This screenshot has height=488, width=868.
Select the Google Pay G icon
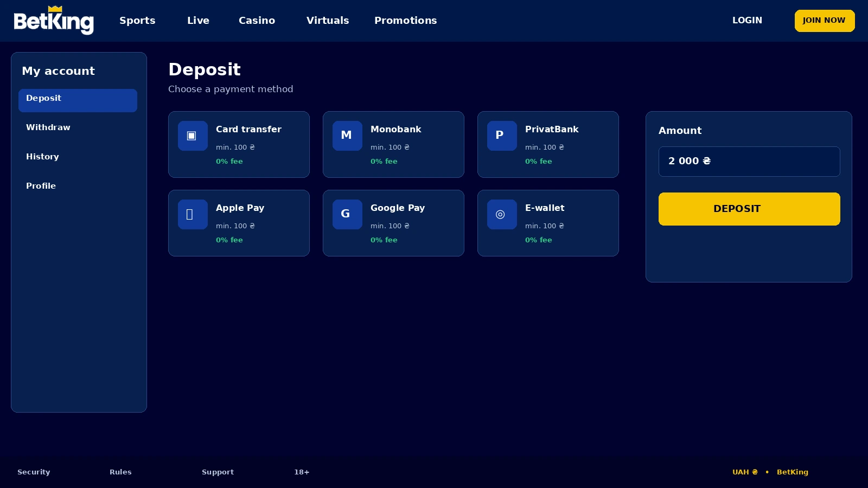coord(347,214)
